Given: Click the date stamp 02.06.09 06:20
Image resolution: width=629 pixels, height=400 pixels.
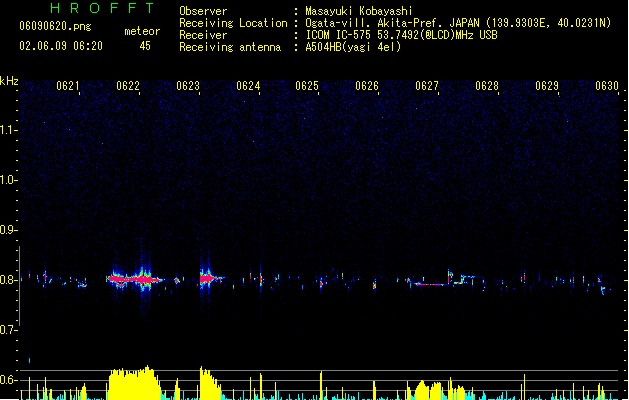Looking at the screenshot, I should [61, 46].
